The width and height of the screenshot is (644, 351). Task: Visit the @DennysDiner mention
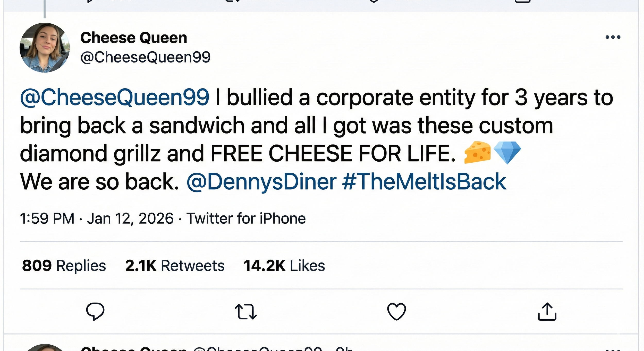coord(261,182)
